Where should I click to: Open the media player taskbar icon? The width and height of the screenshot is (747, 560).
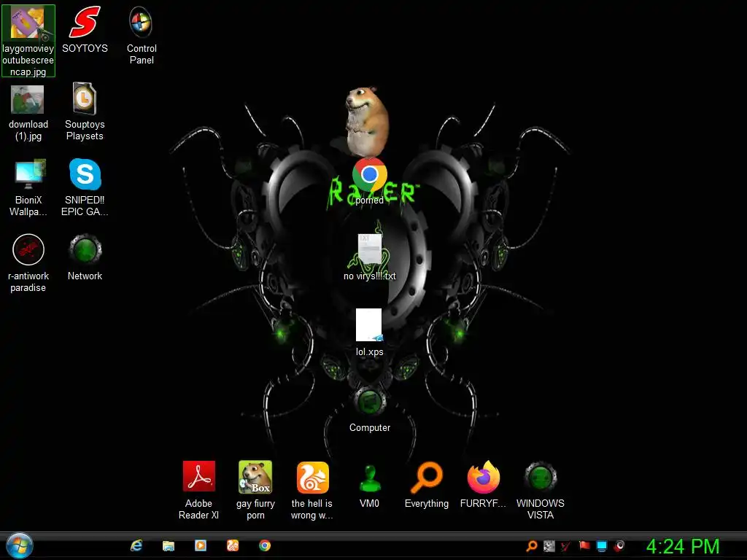coord(201,545)
